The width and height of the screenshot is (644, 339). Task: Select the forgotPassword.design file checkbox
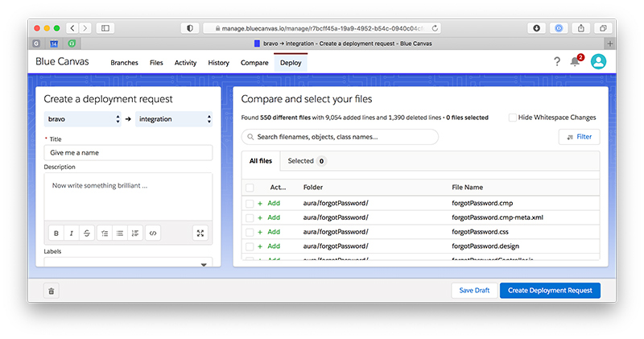point(250,246)
